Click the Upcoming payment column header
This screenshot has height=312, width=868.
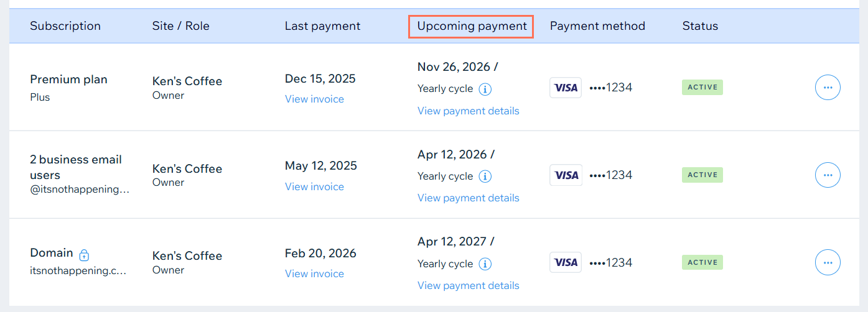(472, 26)
